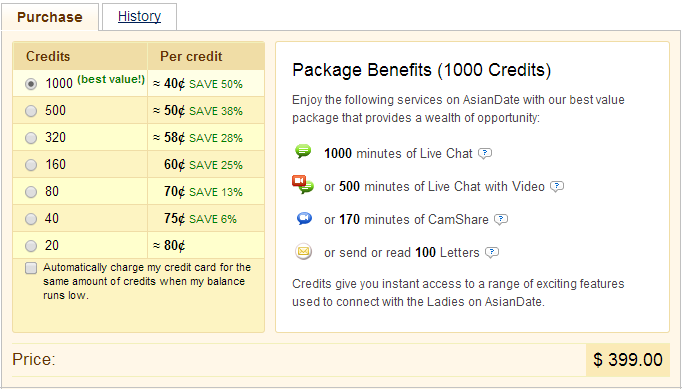Select the 1000 credits best value option
This screenshot has width=683, height=390.
pos(31,84)
